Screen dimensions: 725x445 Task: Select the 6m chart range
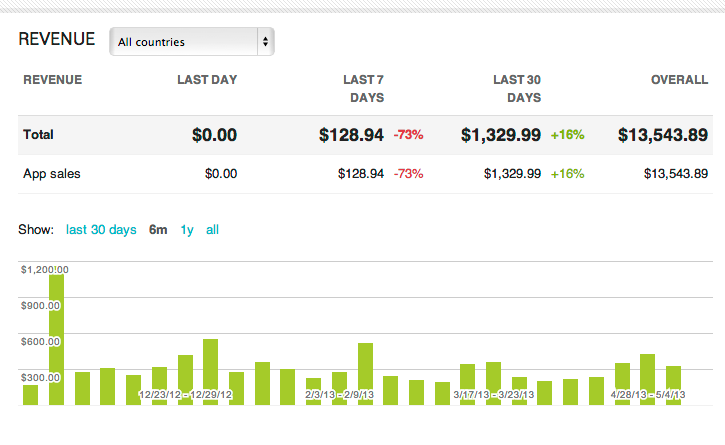click(x=158, y=230)
